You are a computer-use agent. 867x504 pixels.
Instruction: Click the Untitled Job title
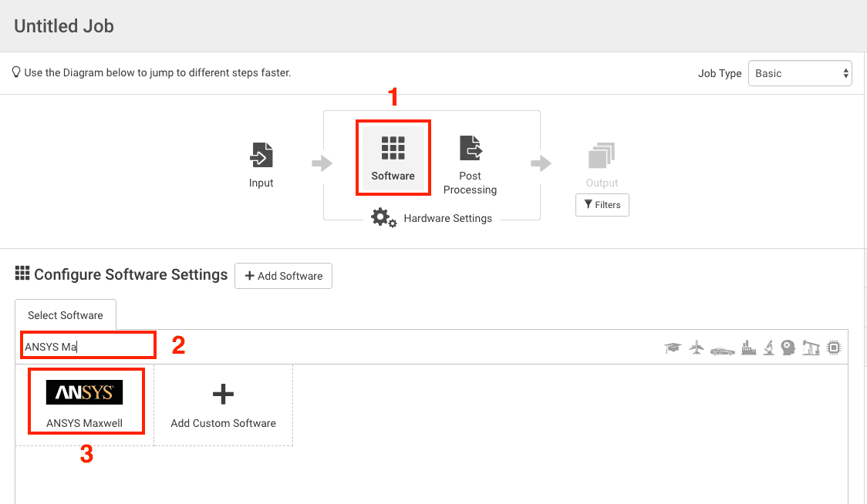click(x=64, y=26)
